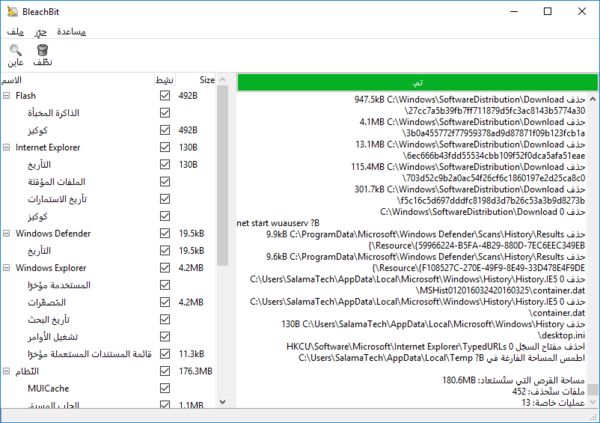
Task: Select the Flash tree row label
Action: click(26, 96)
